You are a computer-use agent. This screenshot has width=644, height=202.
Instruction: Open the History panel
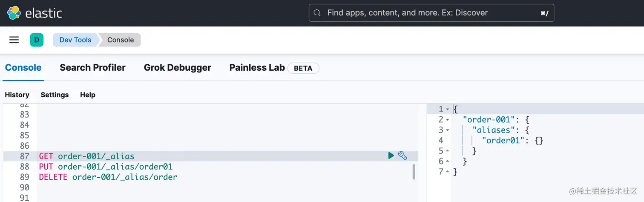17,95
